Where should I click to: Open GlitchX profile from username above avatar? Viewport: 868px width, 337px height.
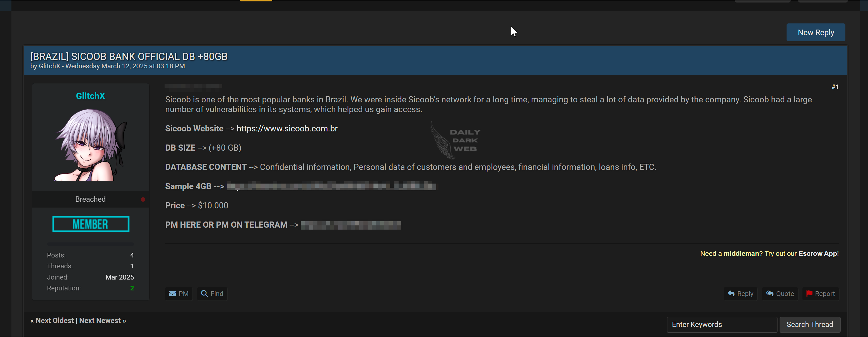click(90, 96)
